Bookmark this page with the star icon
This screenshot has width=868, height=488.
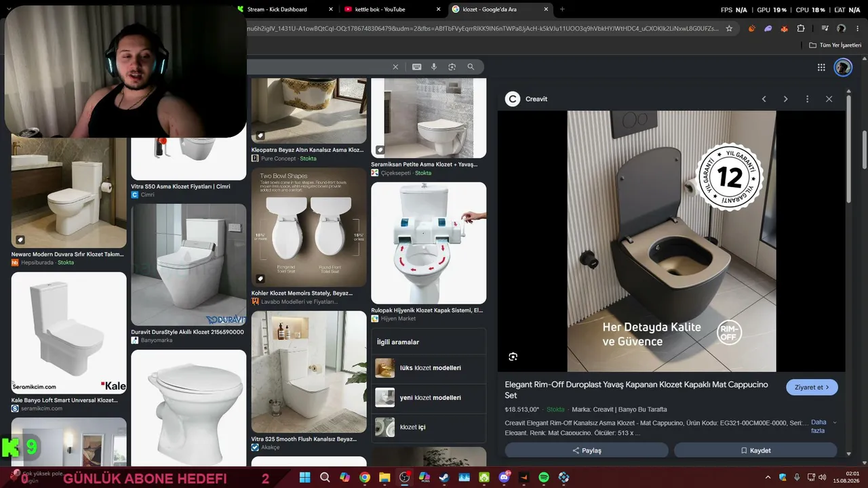(729, 28)
